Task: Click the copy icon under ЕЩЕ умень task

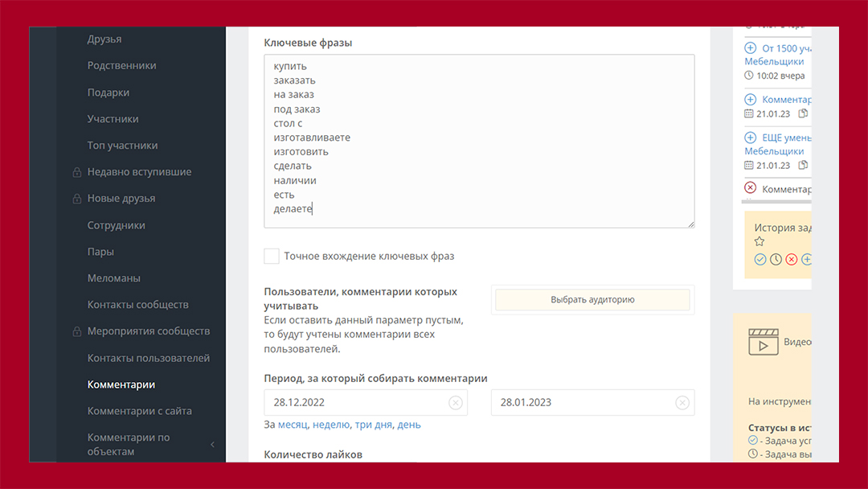Action: pos(803,165)
